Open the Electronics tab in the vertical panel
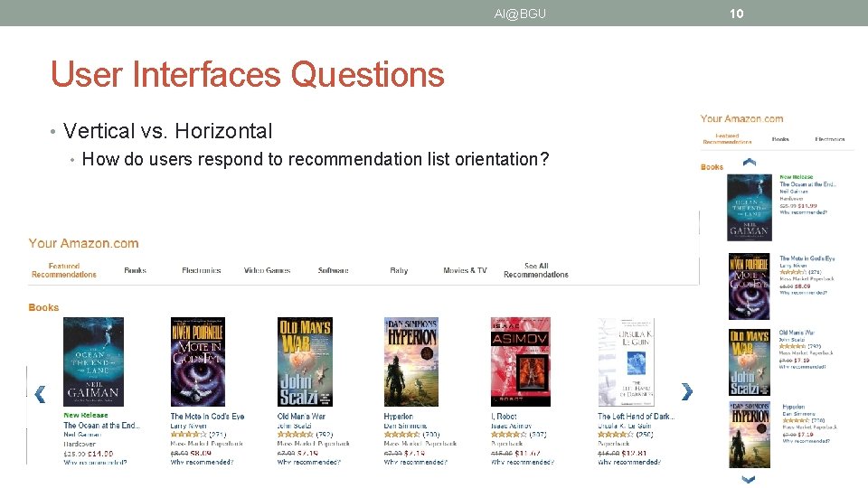 [x=830, y=139]
